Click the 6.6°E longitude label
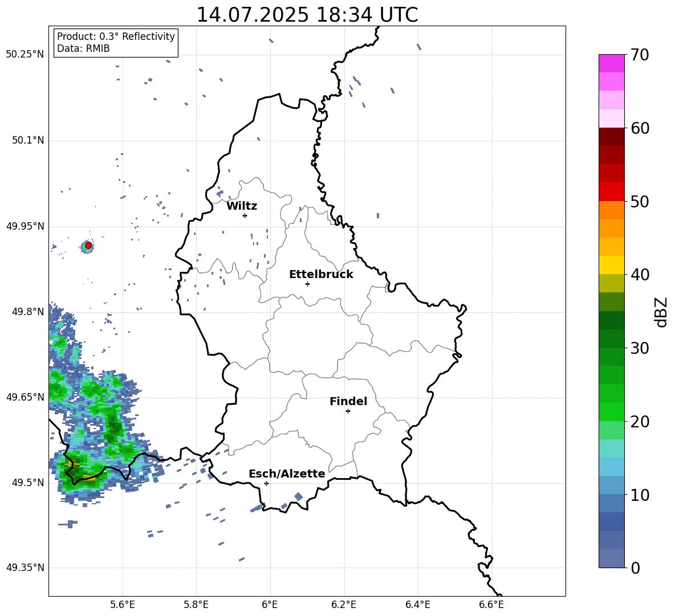 (x=491, y=605)
